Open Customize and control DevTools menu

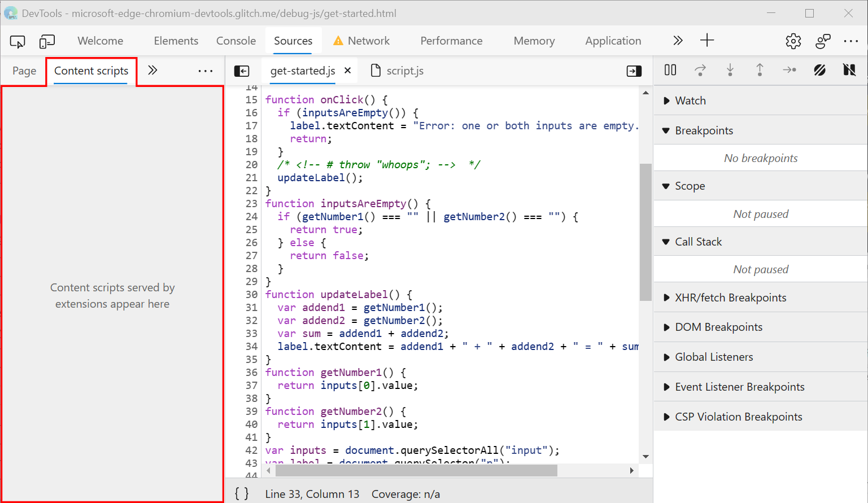tap(851, 41)
